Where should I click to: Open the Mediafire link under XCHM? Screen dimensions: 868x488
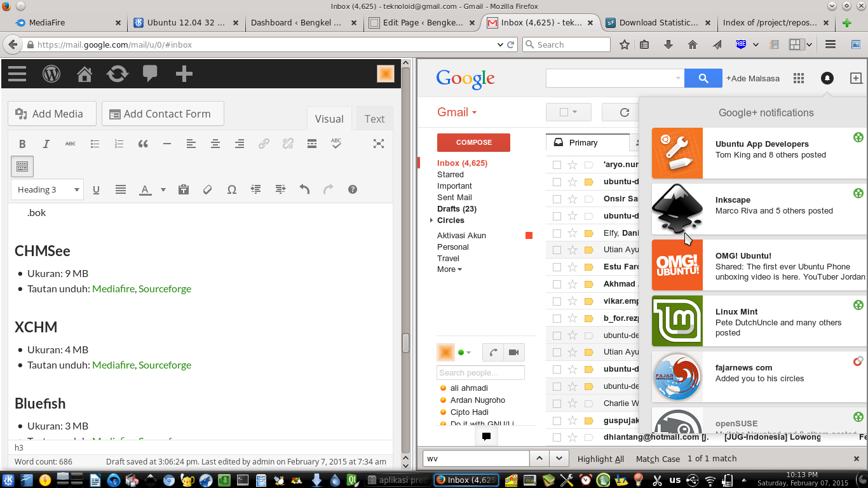tap(113, 365)
